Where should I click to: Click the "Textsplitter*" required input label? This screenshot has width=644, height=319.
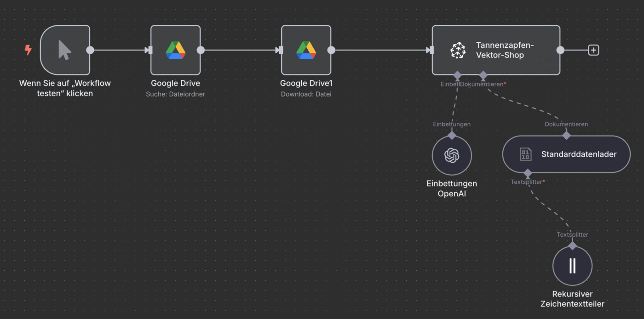(x=528, y=182)
